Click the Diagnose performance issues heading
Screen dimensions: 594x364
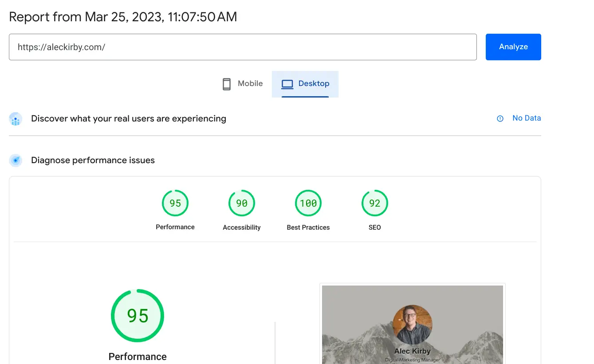pyautogui.click(x=93, y=160)
